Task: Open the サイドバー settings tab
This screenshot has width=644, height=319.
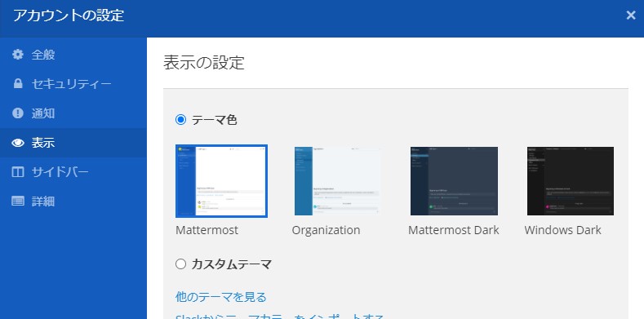Action: coord(73,172)
